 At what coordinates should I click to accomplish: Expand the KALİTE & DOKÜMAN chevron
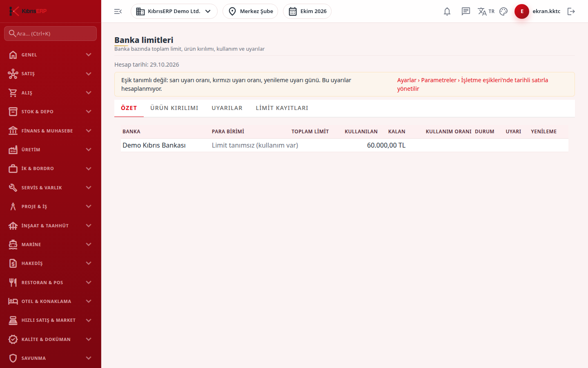(89, 339)
